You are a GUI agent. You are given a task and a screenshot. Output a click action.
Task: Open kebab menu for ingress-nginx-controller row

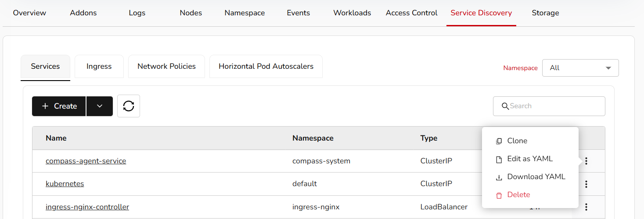[x=586, y=207]
